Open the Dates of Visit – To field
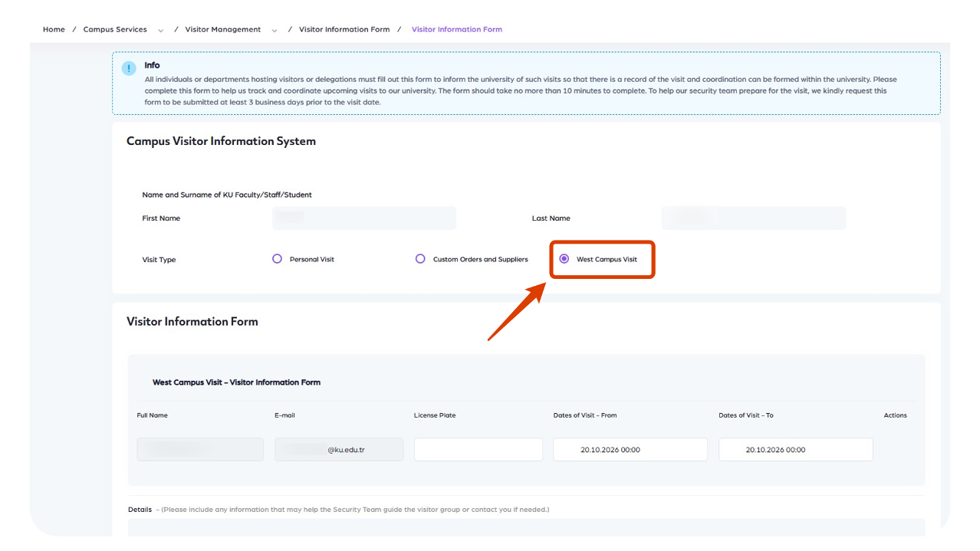The height and width of the screenshot is (551, 980). (796, 450)
